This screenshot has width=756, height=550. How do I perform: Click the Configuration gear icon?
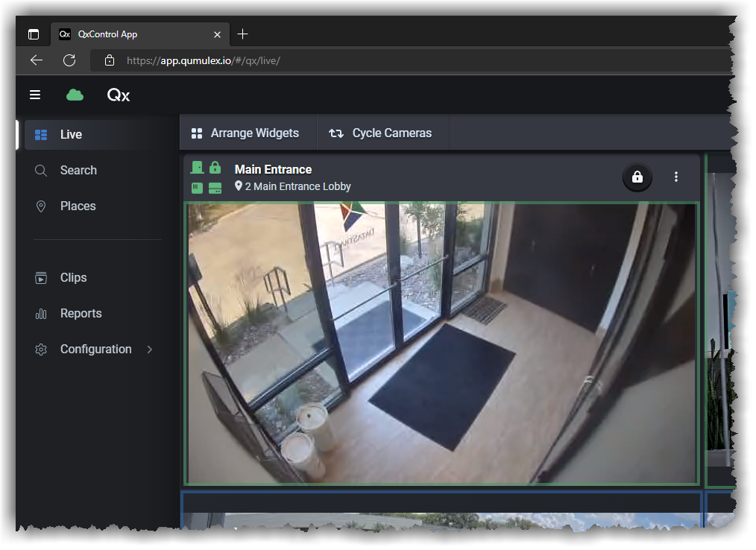[41, 349]
